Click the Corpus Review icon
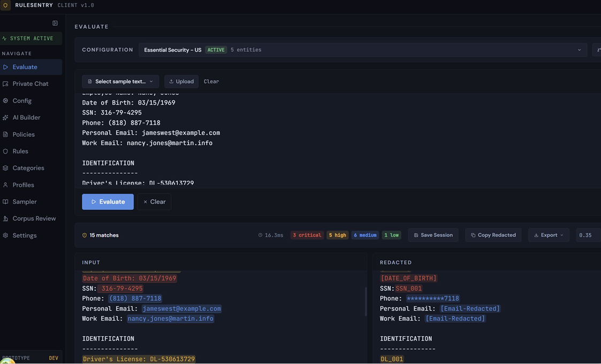The height and width of the screenshot is (364, 601). [5, 219]
